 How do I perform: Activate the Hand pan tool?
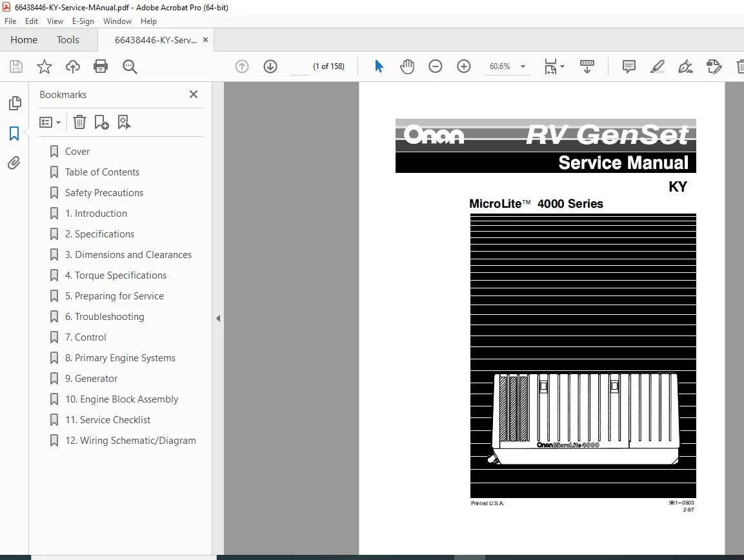click(x=407, y=66)
